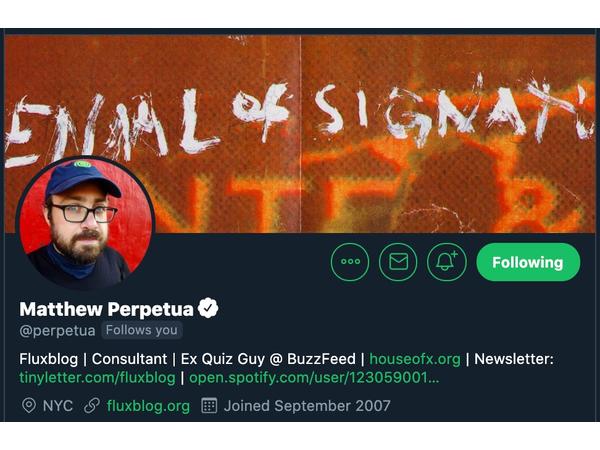Select the Matthew Perpetua display name
The image size is (600, 450).
[x=105, y=308]
